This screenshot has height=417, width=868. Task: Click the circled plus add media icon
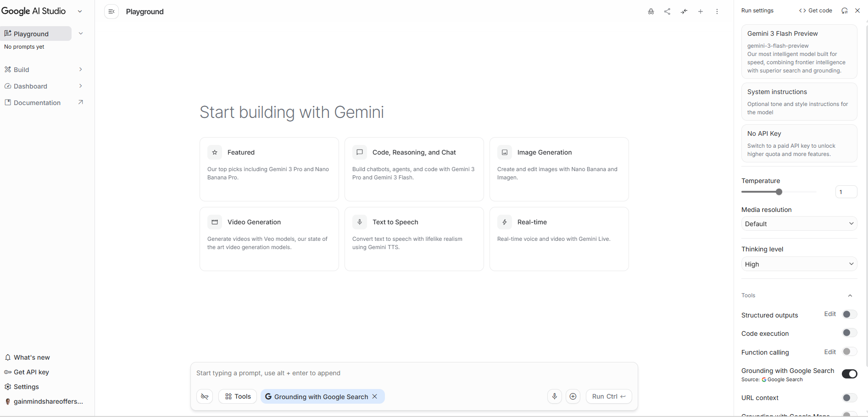point(573,396)
